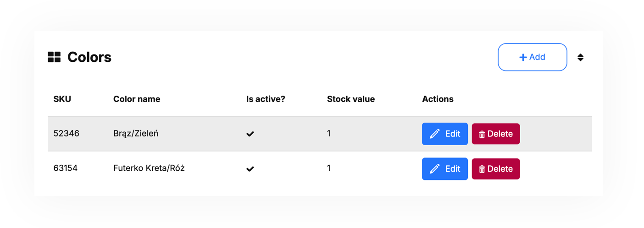Click the Stock value column header

pyautogui.click(x=350, y=99)
